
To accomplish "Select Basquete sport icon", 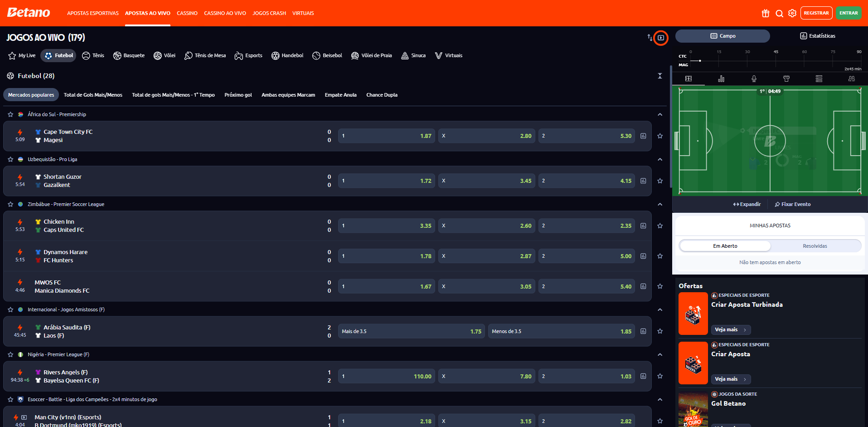I will click(117, 55).
